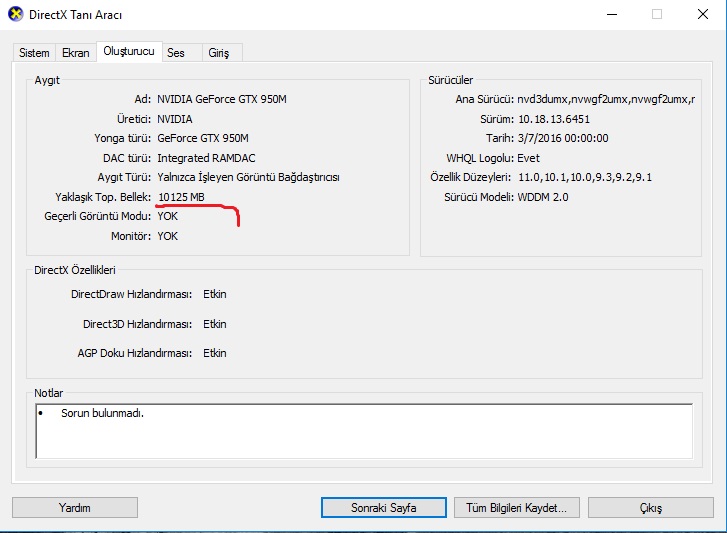Select the Oluşturucu tab
This screenshot has height=533, width=727.
(x=129, y=51)
